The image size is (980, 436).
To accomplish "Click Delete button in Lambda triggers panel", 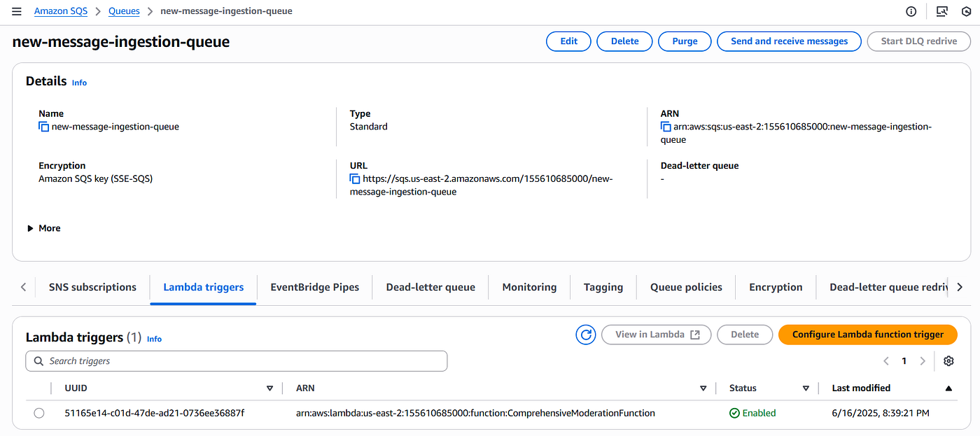I will click(745, 335).
